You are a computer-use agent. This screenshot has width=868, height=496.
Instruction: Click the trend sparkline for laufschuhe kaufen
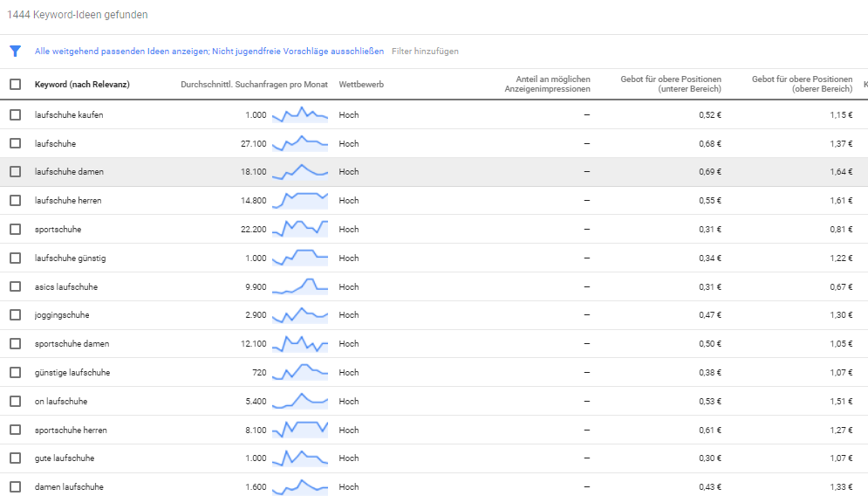pyautogui.click(x=299, y=114)
